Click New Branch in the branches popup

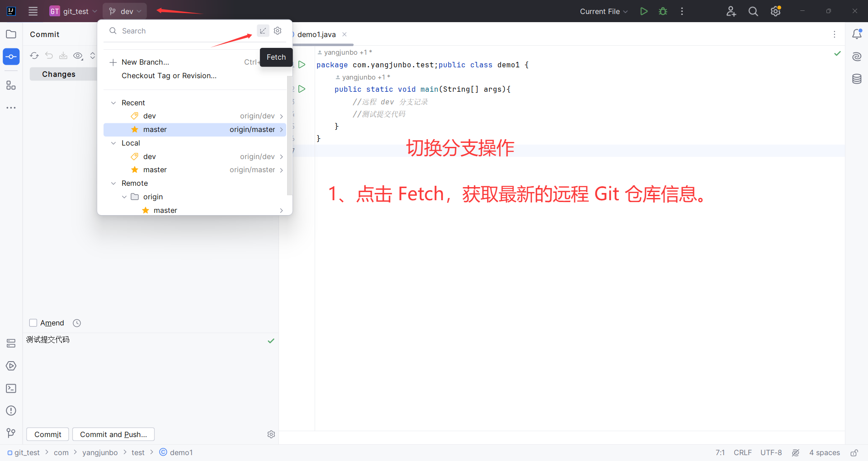point(145,62)
